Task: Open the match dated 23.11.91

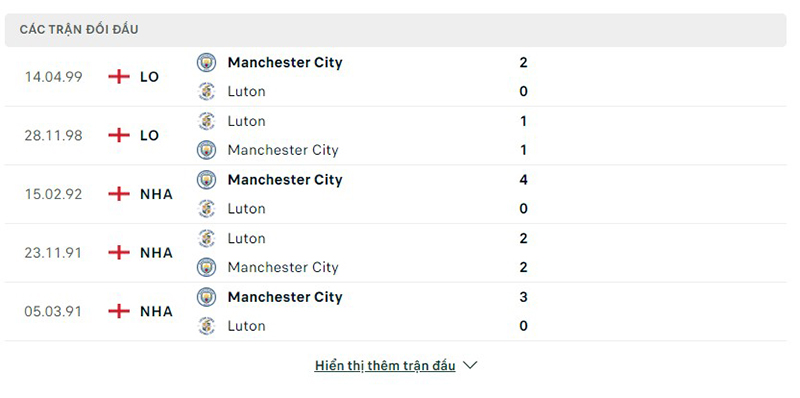Action: pos(395,253)
